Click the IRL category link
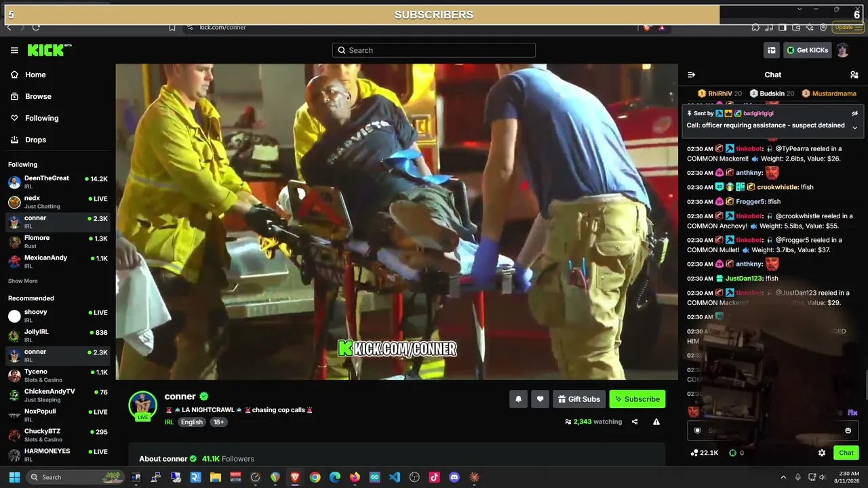 [169, 422]
